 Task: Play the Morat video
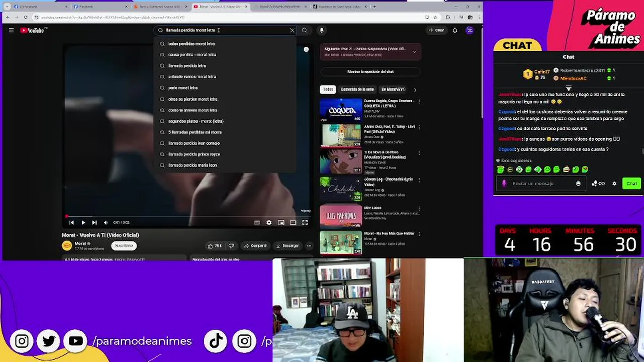83,222
